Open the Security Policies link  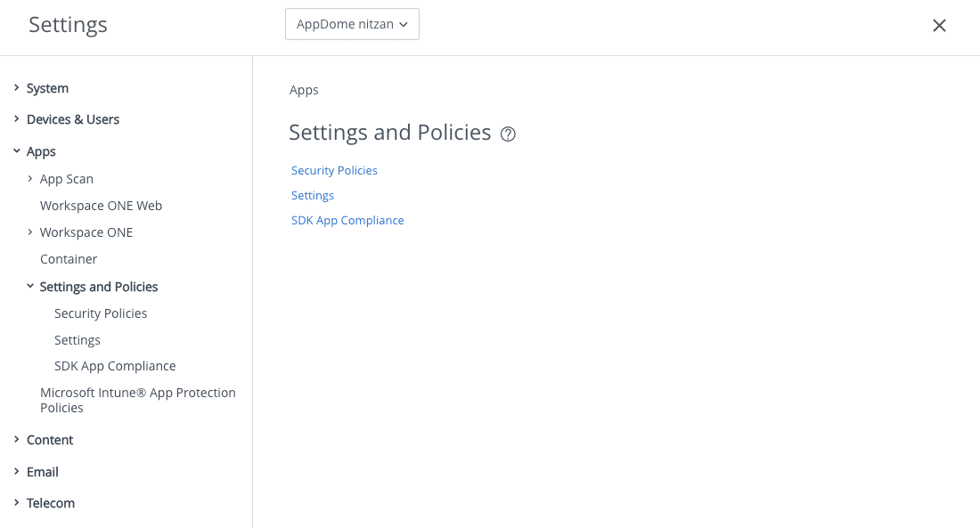click(x=334, y=170)
